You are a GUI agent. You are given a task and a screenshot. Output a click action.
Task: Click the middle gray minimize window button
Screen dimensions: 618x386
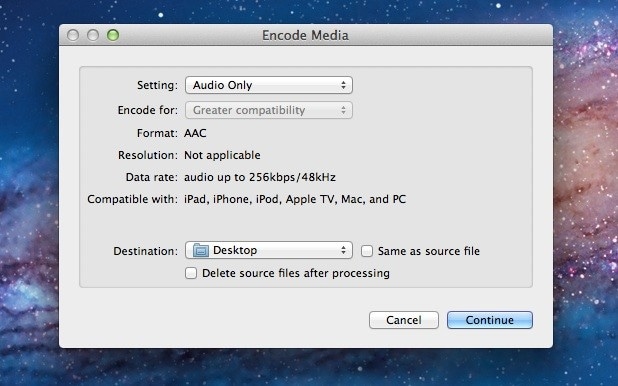click(93, 35)
